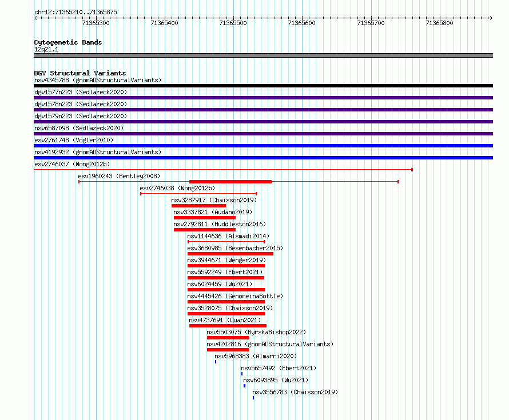Open nsv6093895 (Wu2021) label
Viewport: 509px width, 420px height.
click(276, 380)
